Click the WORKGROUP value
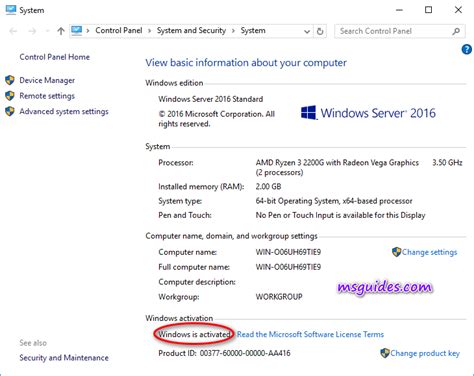This screenshot has width=474, height=376. coord(279,297)
